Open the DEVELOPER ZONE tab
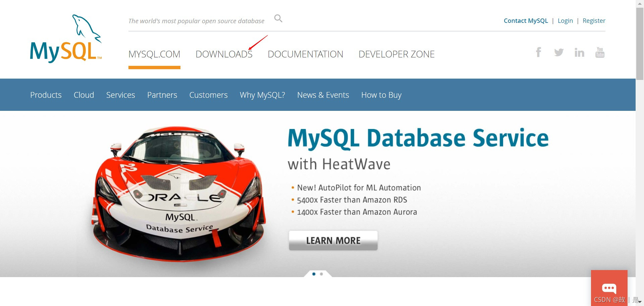 396,54
